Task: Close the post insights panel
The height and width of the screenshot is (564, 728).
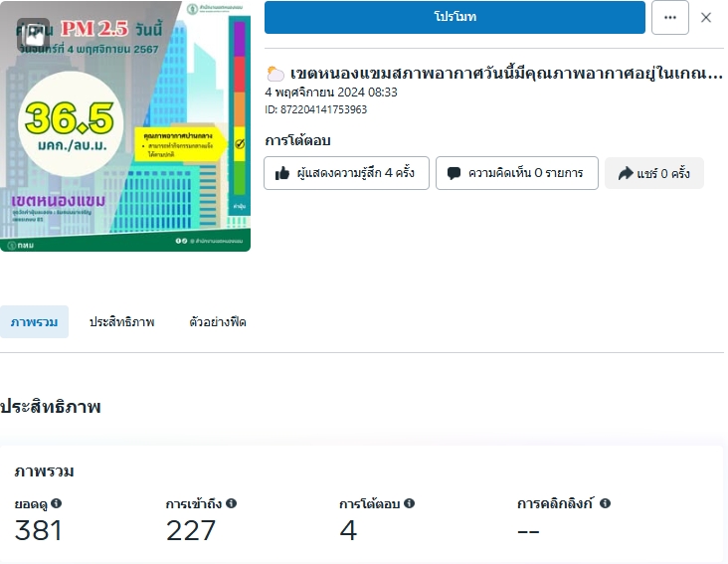Action: 706,18
